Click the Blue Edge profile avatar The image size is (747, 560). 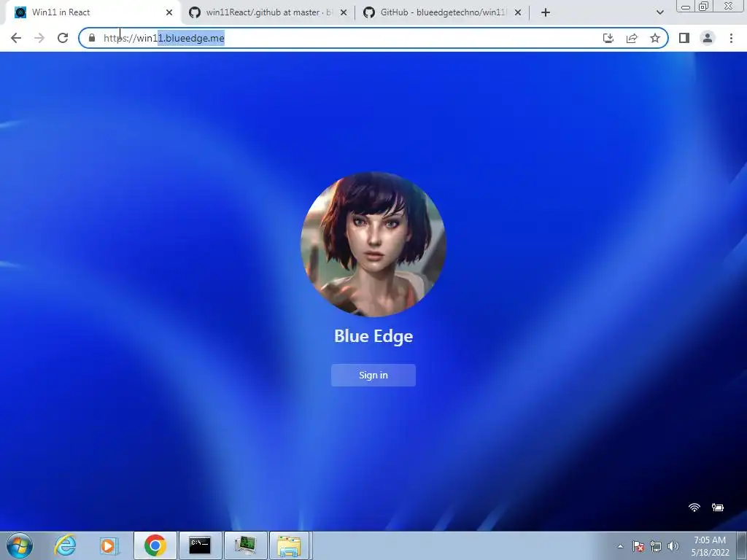click(x=373, y=244)
